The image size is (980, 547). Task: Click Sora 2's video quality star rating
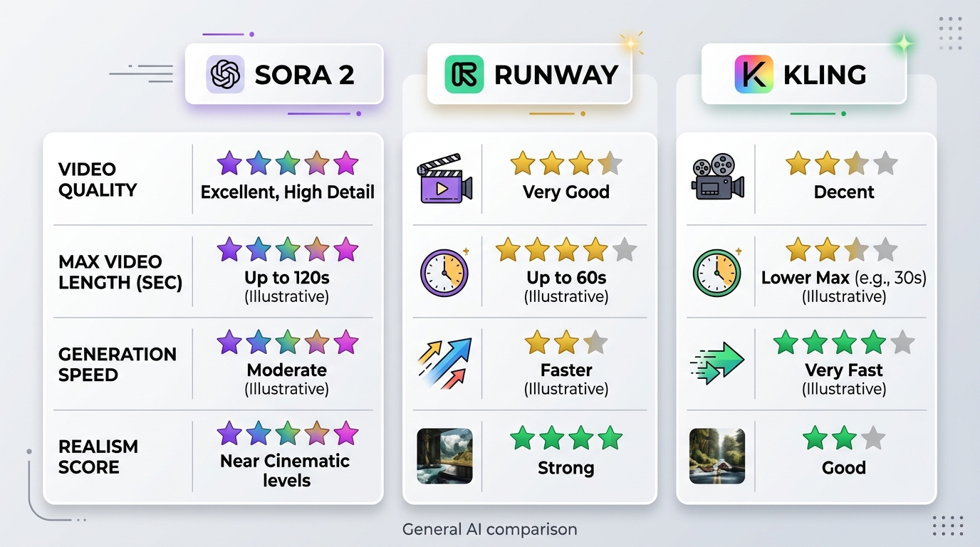[287, 163]
